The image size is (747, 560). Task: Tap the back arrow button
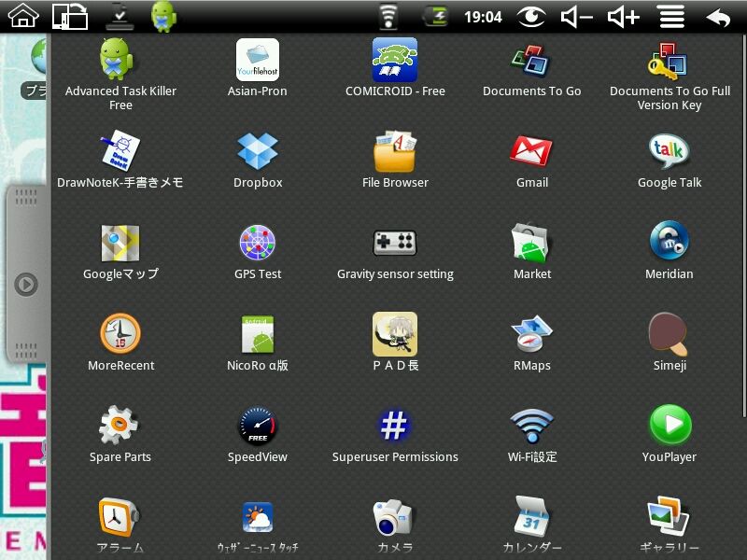click(x=718, y=18)
